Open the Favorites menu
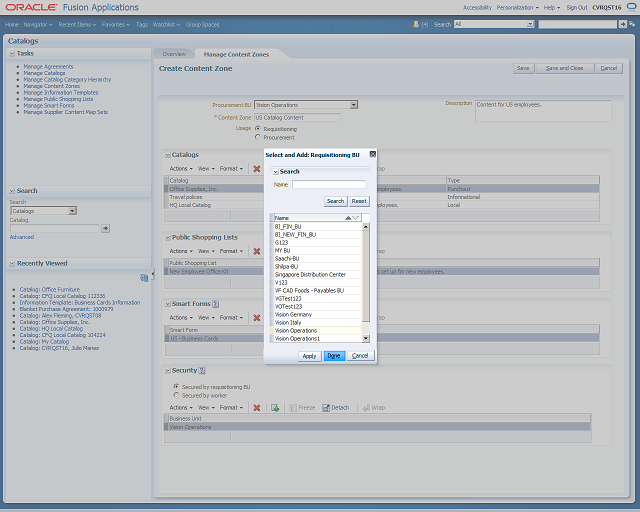The height and width of the screenshot is (512, 640). (x=116, y=24)
